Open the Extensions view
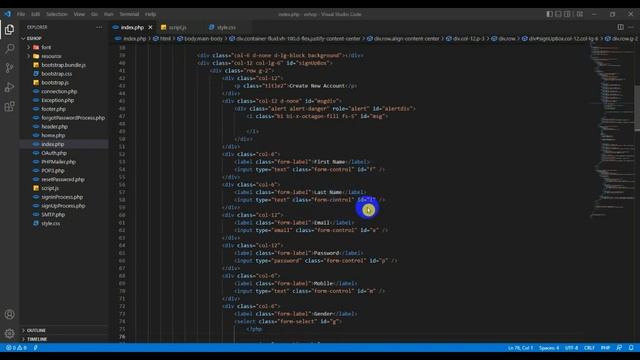 pyautogui.click(x=9, y=107)
